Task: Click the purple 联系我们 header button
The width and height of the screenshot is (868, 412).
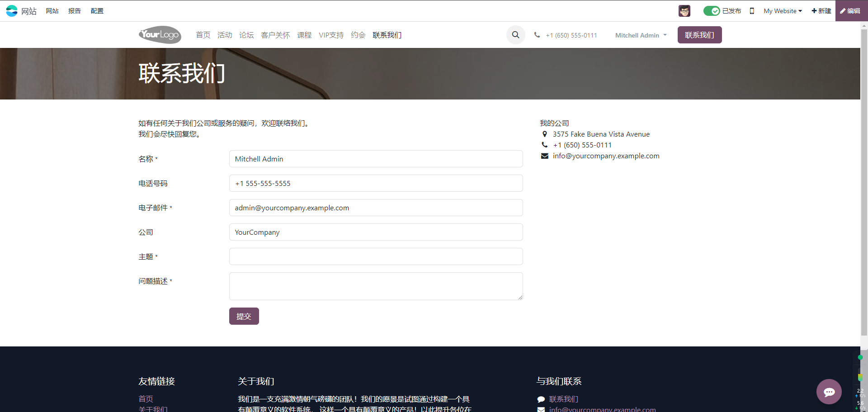Action: point(699,35)
